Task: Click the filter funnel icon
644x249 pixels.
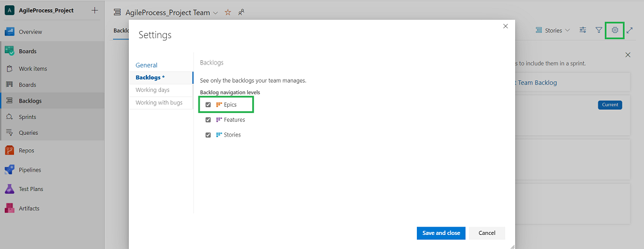Action: point(599,30)
